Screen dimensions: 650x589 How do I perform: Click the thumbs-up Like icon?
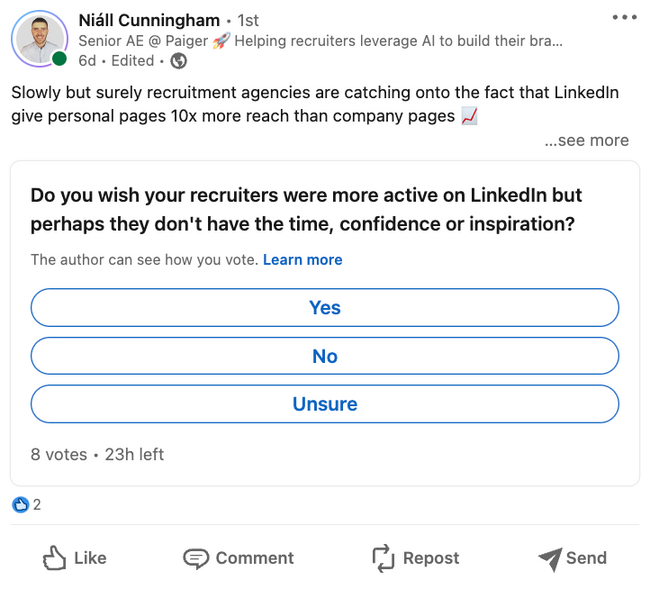click(54, 557)
